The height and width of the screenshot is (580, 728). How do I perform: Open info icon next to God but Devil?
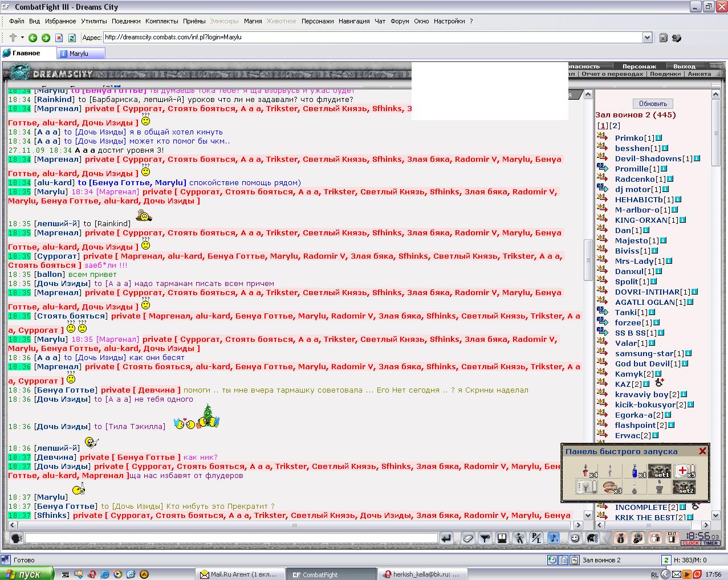[x=685, y=363]
